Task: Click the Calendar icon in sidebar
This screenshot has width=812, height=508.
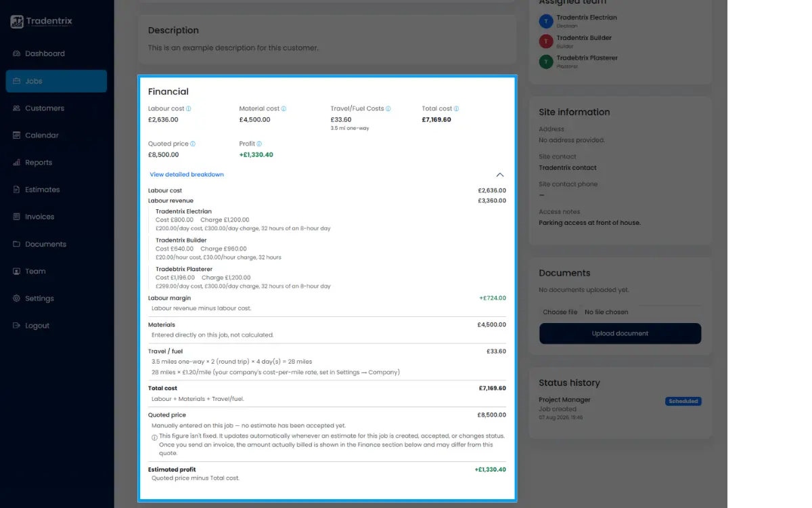Action: click(x=17, y=135)
